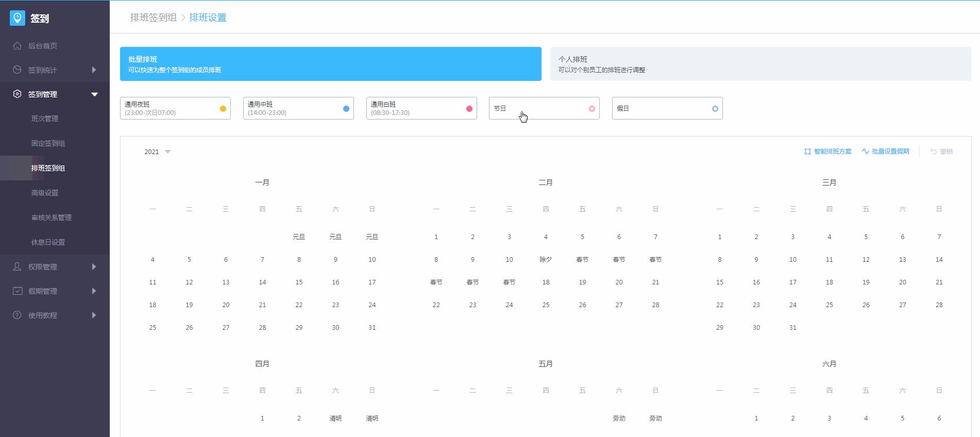Select January 15 in the calendar

[x=299, y=282]
